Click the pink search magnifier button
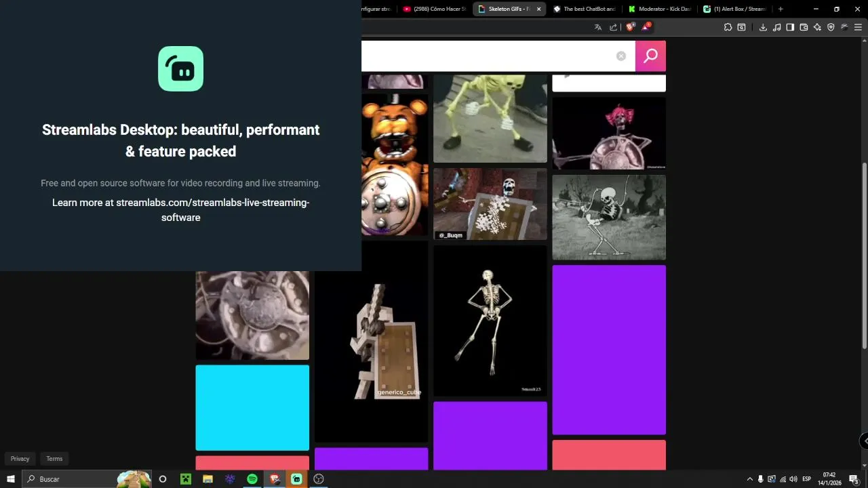Image resolution: width=868 pixels, height=488 pixels. (x=650, y=56)
